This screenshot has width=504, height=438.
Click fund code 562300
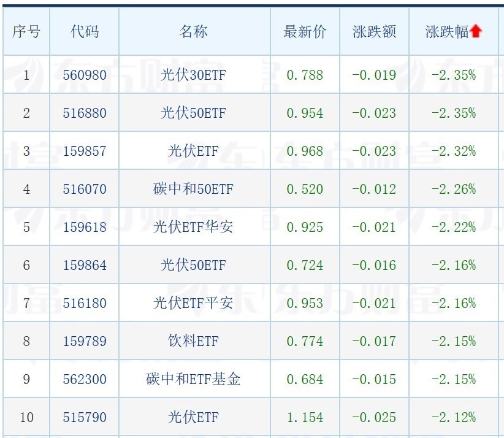click(85, 380)
